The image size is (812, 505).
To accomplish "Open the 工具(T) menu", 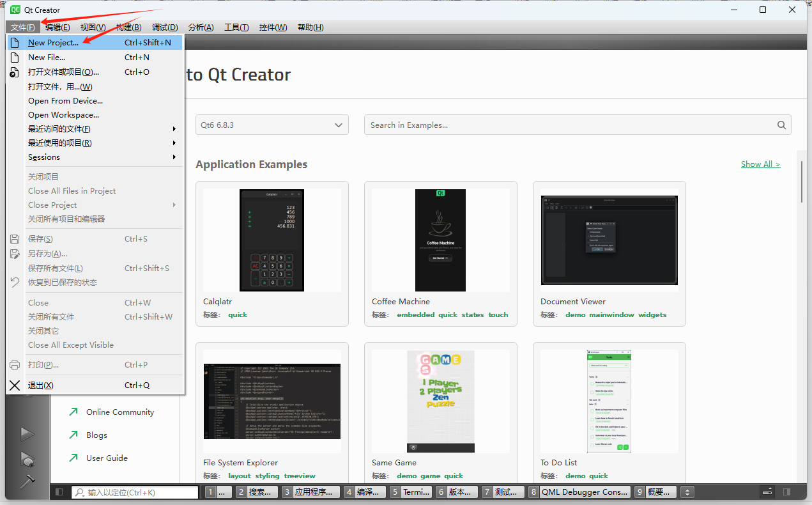I will [236, 27].
